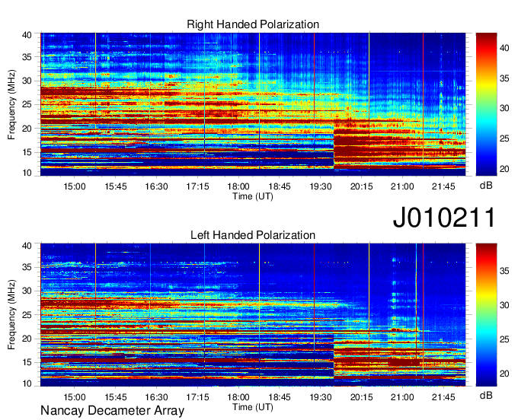Select 17:15 tick on left-handed time axis
The image size is (518, 420).
(x=197, y=397)
